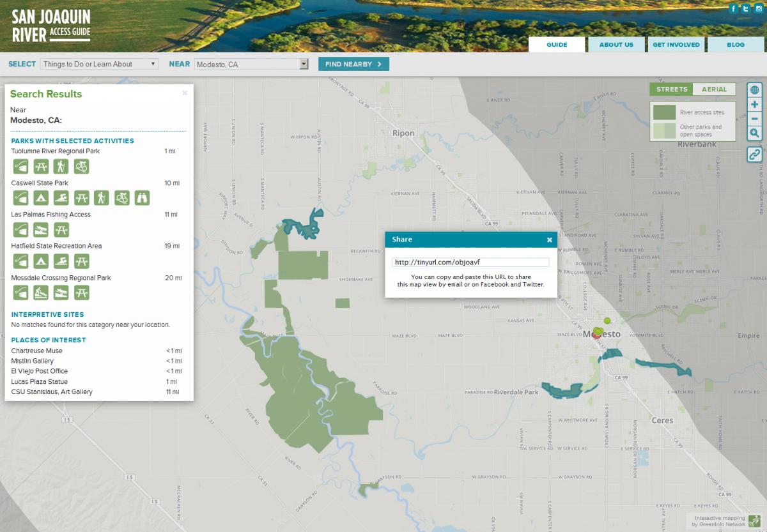The width and height of the screenshot is (767, 532).
Task: Click the globe full-extent map button
Action: [x=755, y=90]
